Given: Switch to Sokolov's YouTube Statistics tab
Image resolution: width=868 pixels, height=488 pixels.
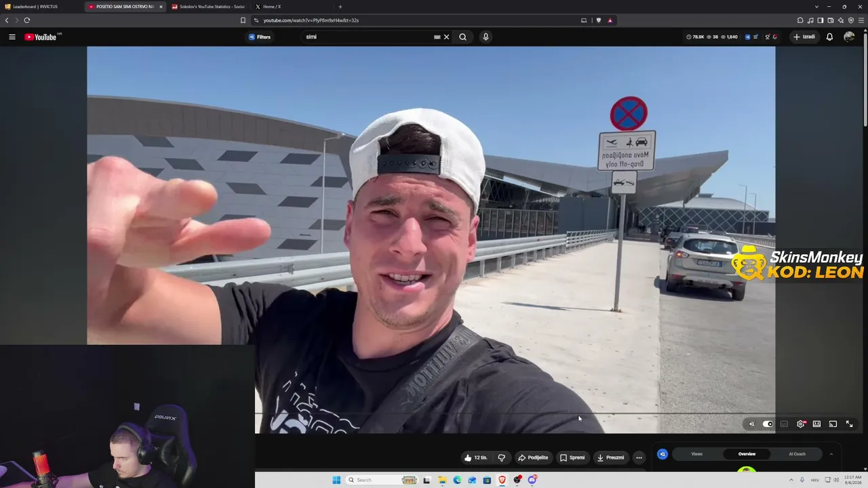Looking at the screenshot, I should (x=208, y=7).
